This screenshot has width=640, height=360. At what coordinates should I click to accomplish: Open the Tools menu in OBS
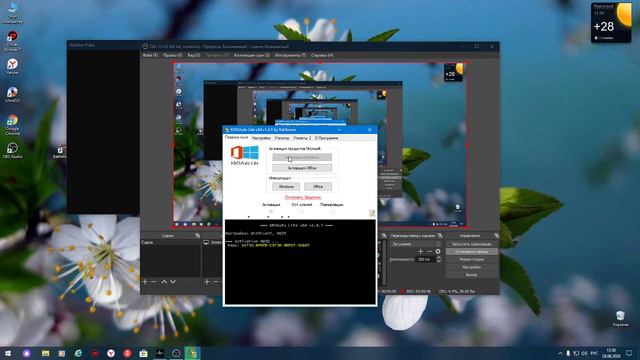point(290,55)
